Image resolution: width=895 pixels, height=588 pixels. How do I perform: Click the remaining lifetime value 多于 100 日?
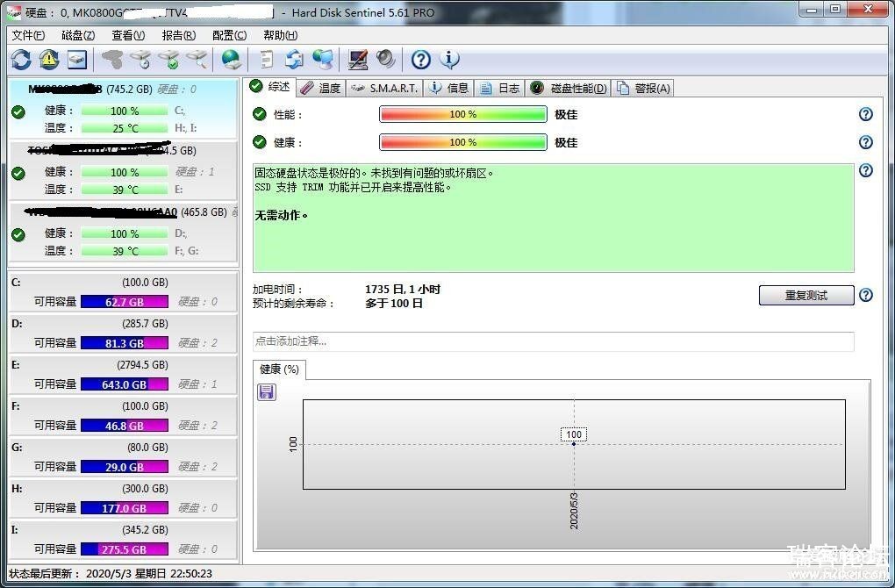pyautogui.click(x=394, y=303)
